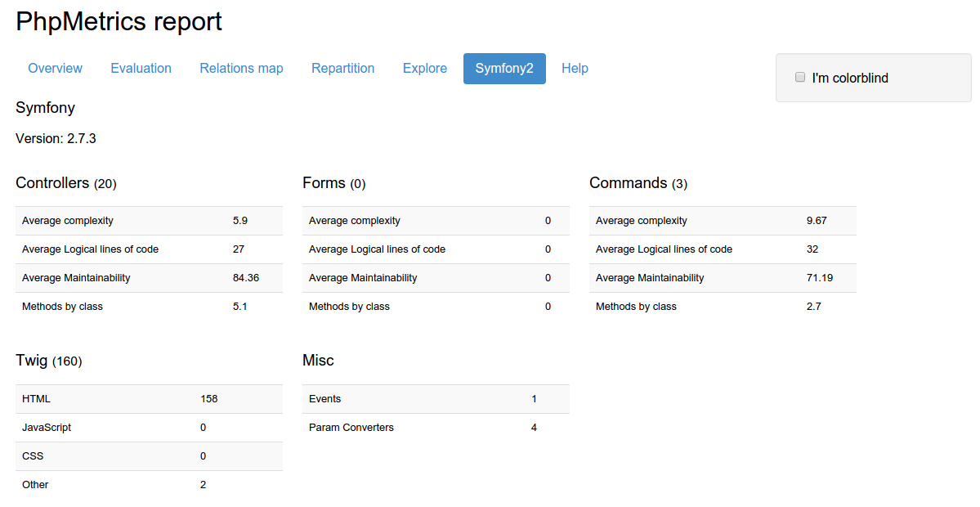Click Controllers Methods by class label
Viewport: 980px width, 507px height.
(x=62, y=307)
